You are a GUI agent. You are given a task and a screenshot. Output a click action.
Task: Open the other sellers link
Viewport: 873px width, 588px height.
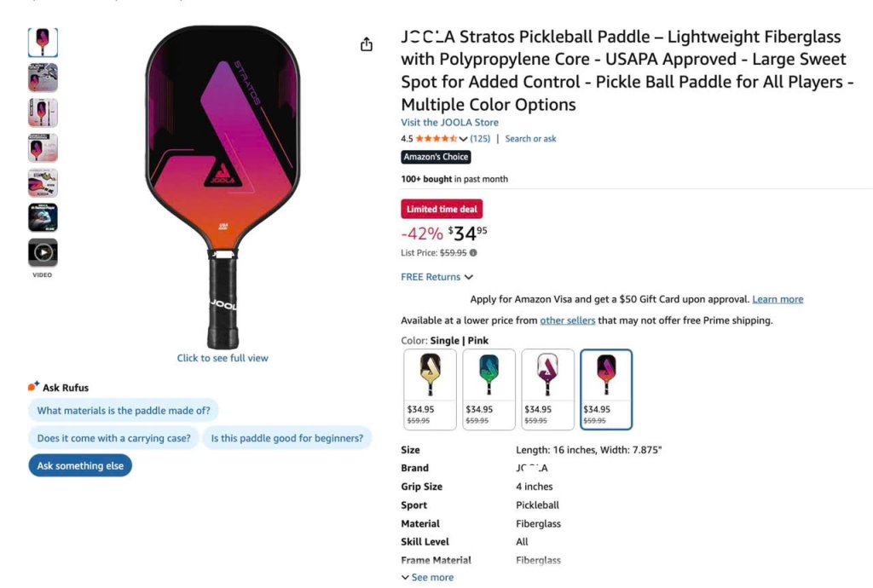coord(567,320)
